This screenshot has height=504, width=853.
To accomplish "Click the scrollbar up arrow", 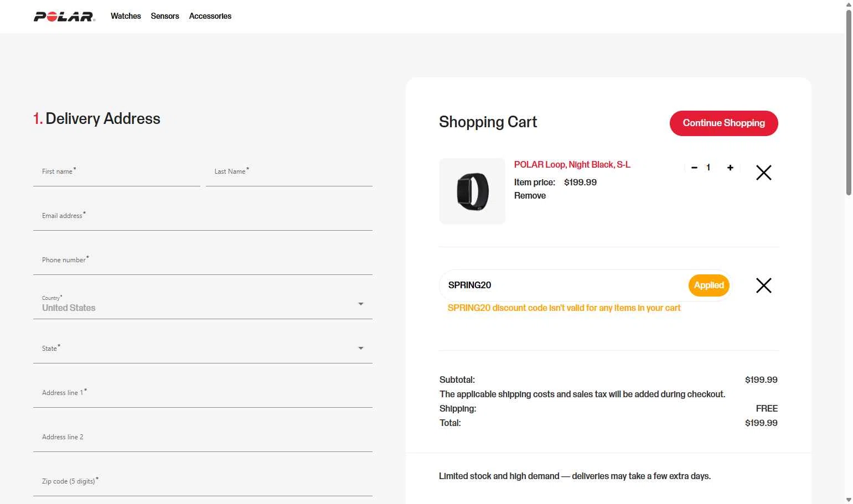I will pyautogui.click(x=849, y=4).
